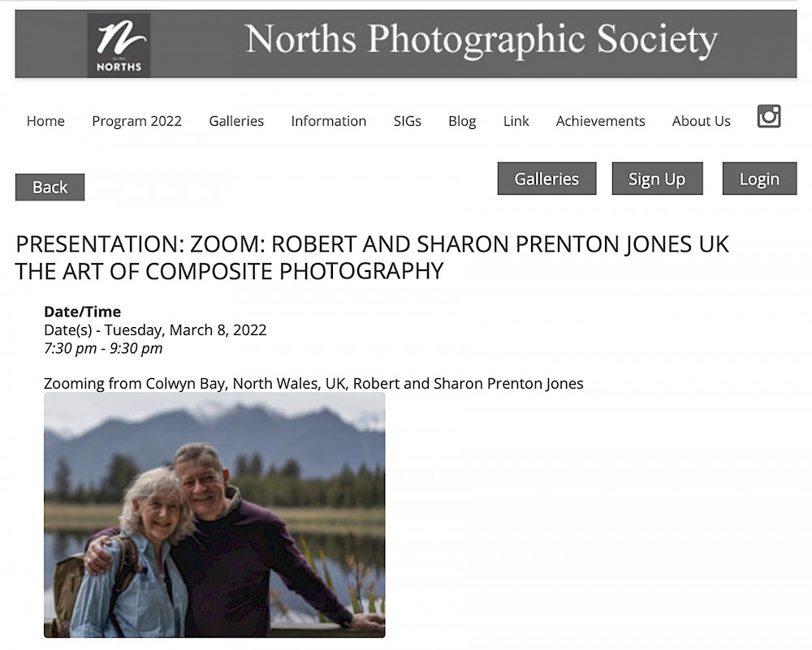812x650 pixels.
Task: Click the Login button
Action: (x=758, y=179)
